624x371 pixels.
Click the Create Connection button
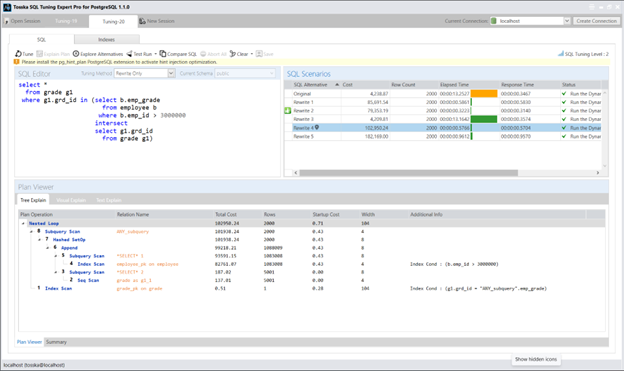pos(596,21)
